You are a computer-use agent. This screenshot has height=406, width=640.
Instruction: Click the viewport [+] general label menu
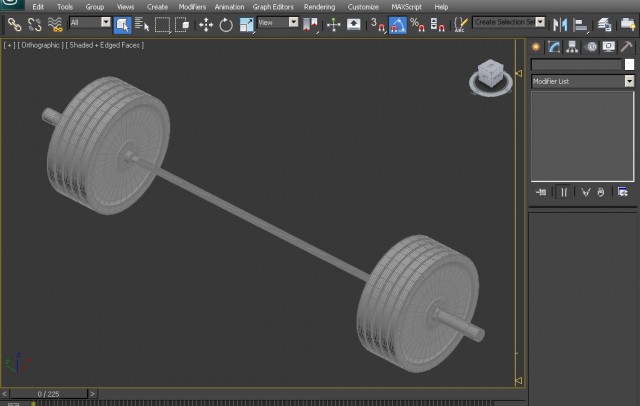[x=9, y=45]
